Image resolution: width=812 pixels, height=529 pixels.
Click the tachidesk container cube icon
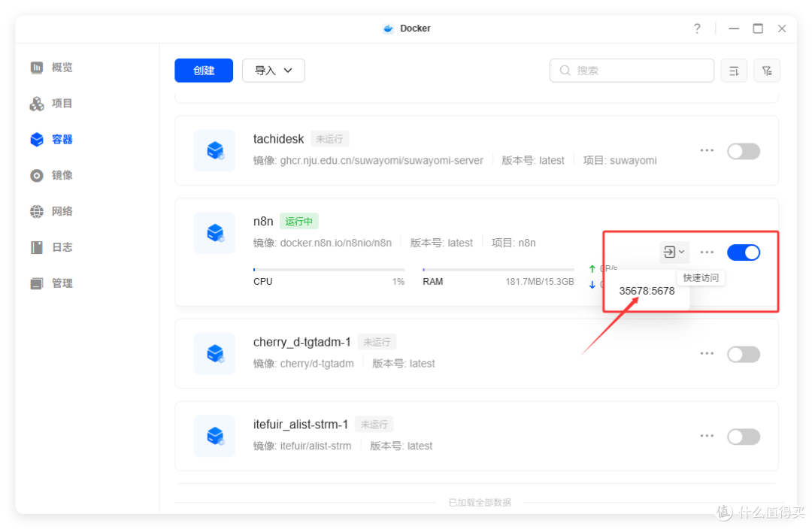[x=214, y=150]
